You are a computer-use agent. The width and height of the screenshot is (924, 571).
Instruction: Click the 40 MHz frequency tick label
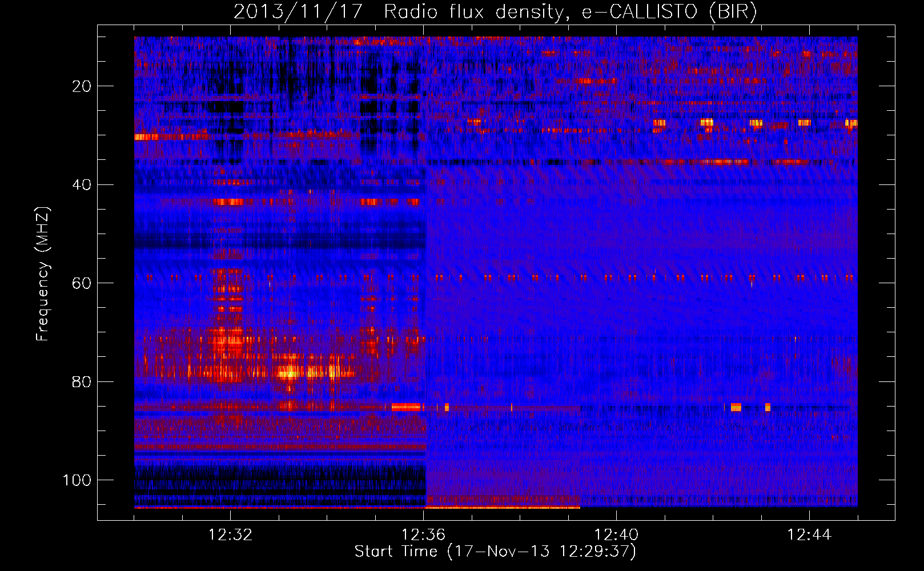[82, 185]
